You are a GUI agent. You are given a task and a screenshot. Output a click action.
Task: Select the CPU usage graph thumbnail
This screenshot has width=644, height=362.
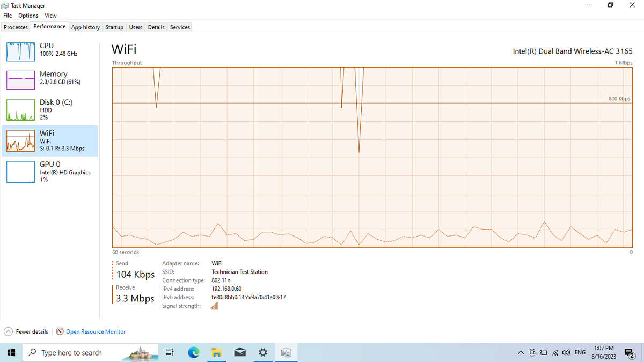(x=20, y=51)
